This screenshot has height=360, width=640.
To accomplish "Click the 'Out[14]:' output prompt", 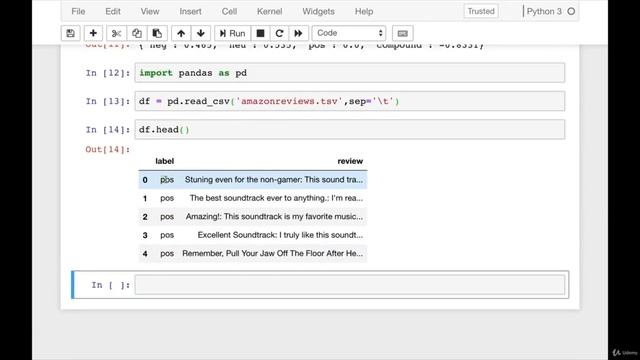I will click(x=108, y=149).
